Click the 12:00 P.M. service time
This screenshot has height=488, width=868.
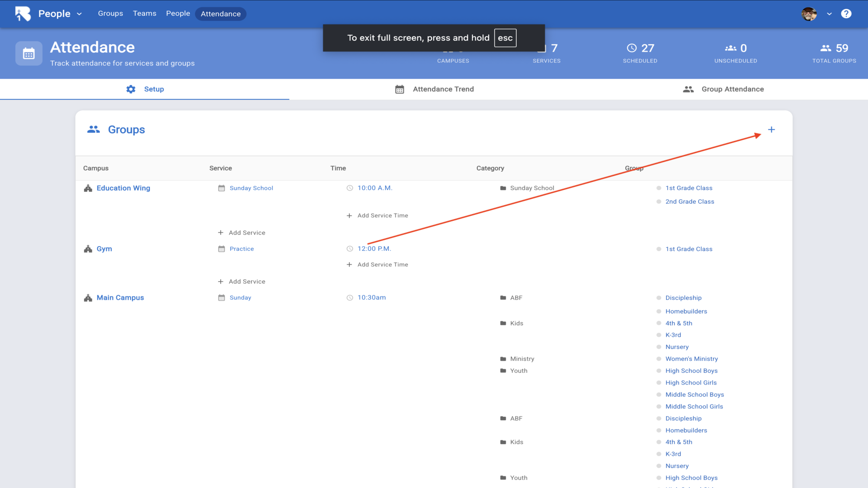[x=374, y=249]
